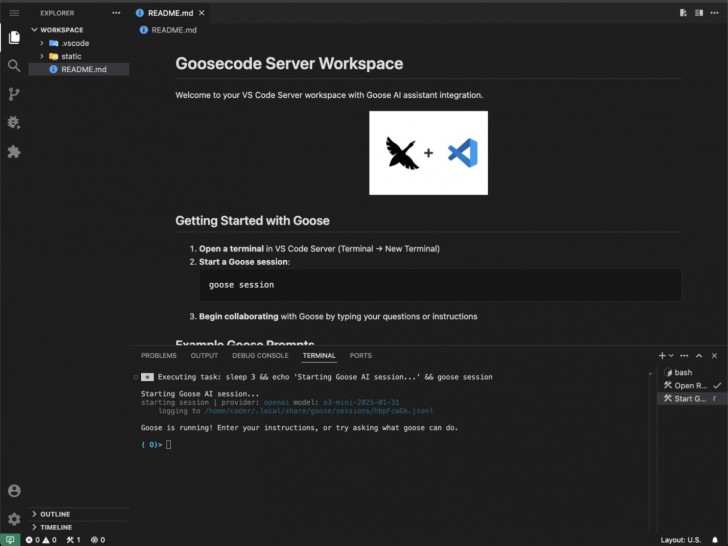Select the Open R... task terminal

point(692,385)
